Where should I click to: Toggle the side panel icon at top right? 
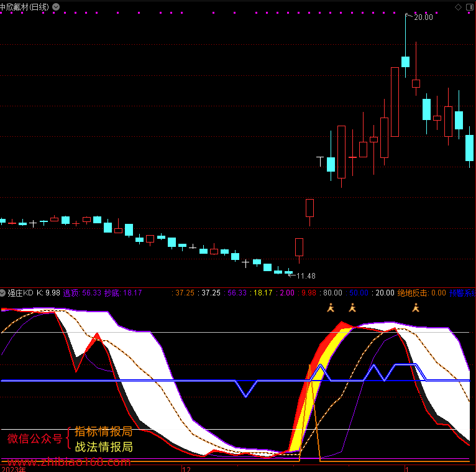[x=470, y=7]
